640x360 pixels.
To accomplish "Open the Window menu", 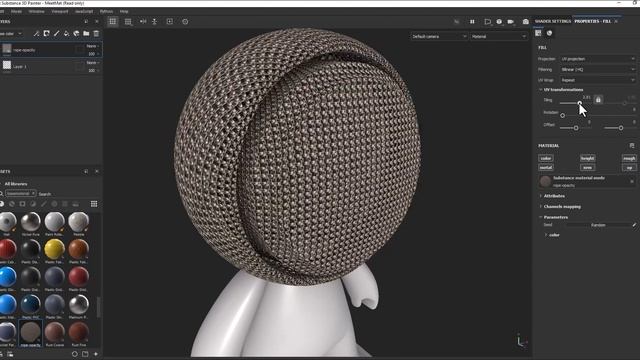I will 36,11.
